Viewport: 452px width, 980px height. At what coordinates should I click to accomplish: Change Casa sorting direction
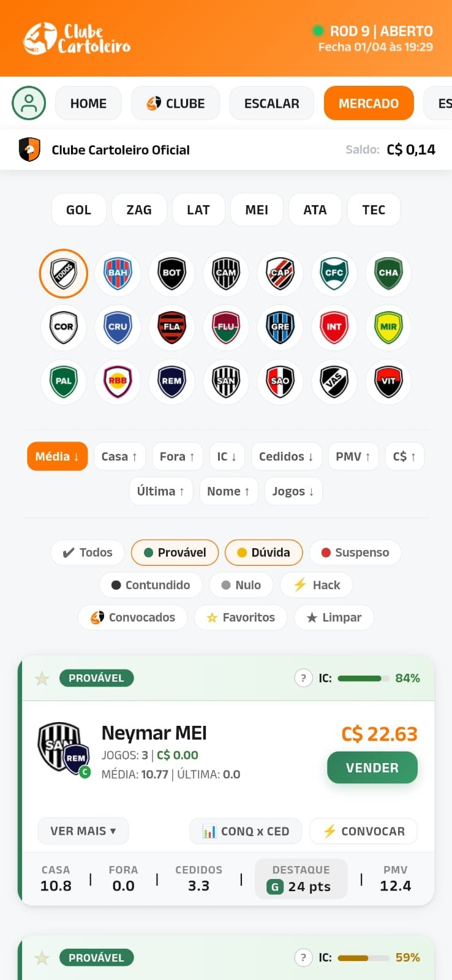pyautogui.click(x=119, y=456)
